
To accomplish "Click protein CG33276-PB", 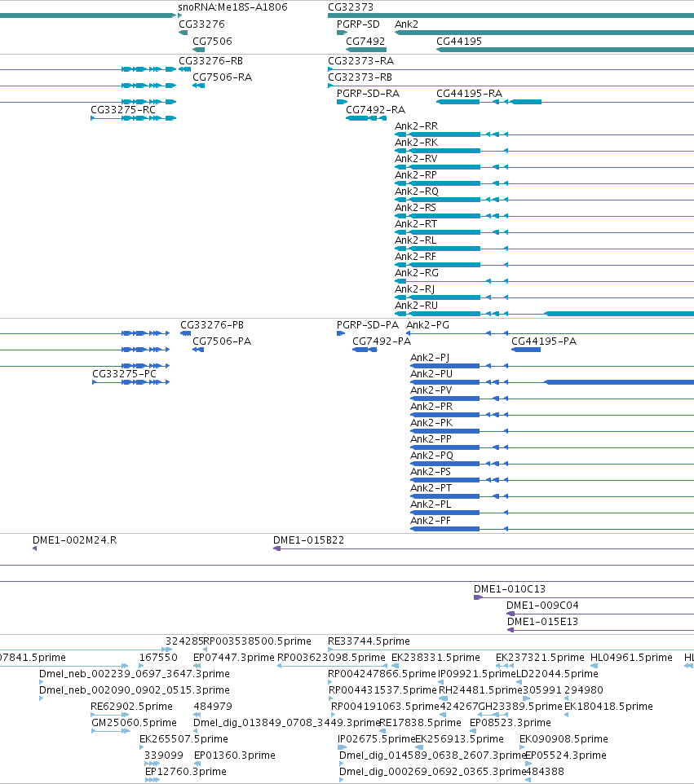I will point(212,325).
